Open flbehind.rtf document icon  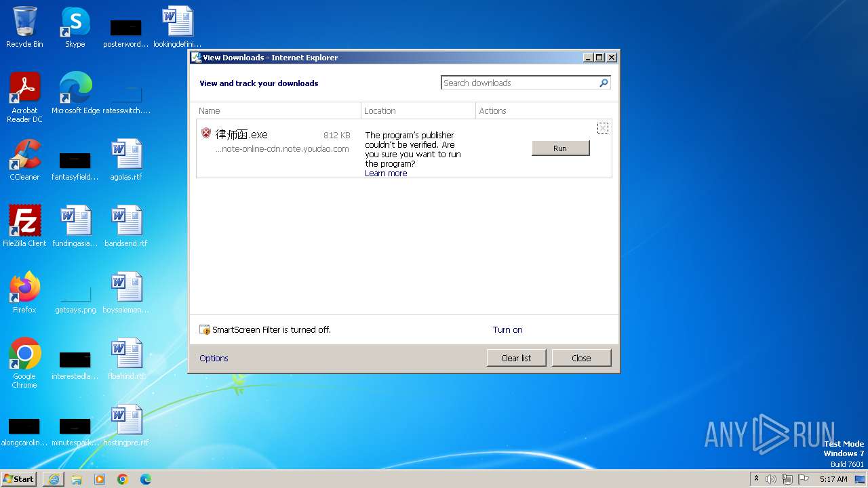pyautogui.click(x=126, y=359)
